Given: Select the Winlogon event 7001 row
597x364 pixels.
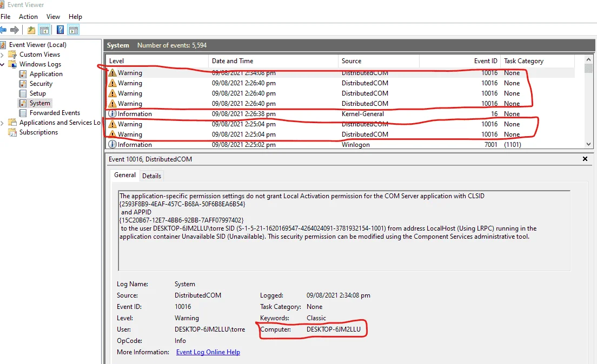Looking at the screenshot, I should (x=341, y=145).
